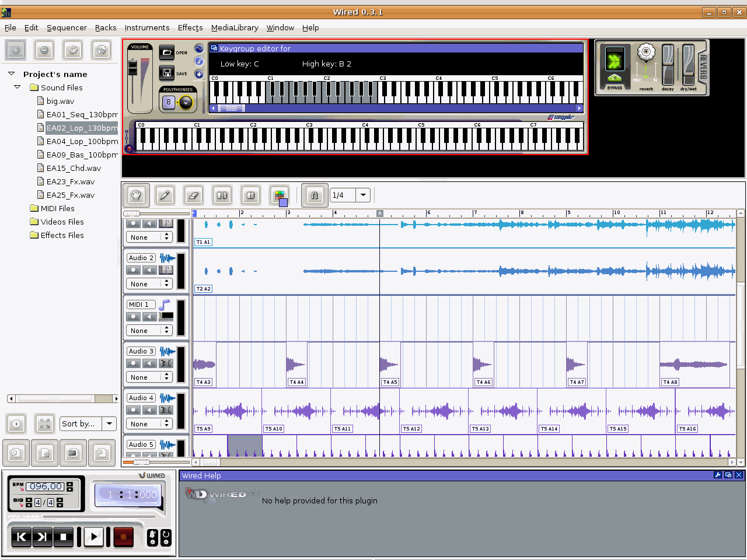Click the sampler Save disk icon
Viewport: 747px width, 560px height.
point(167,73)
